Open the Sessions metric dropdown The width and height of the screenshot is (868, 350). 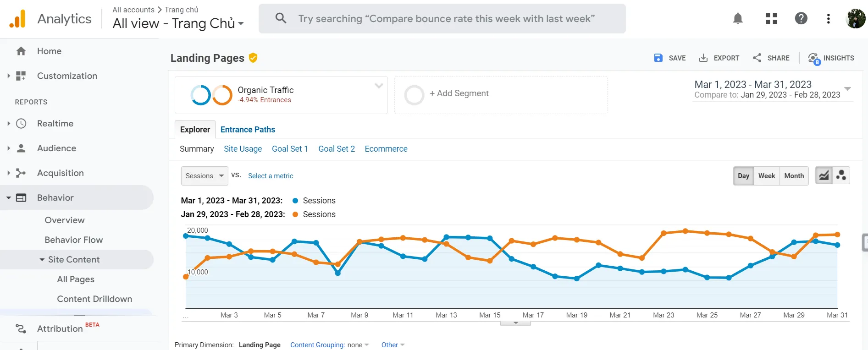205,176
